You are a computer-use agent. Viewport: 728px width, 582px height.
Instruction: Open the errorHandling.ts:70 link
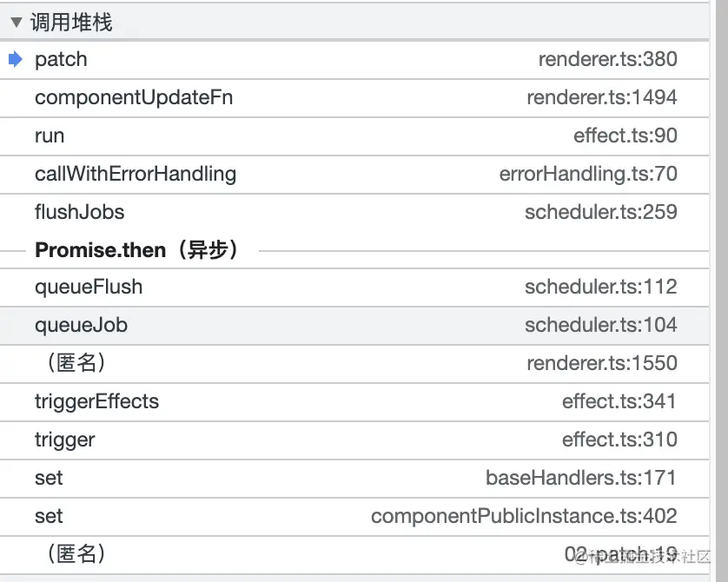[x=588, y=174]
